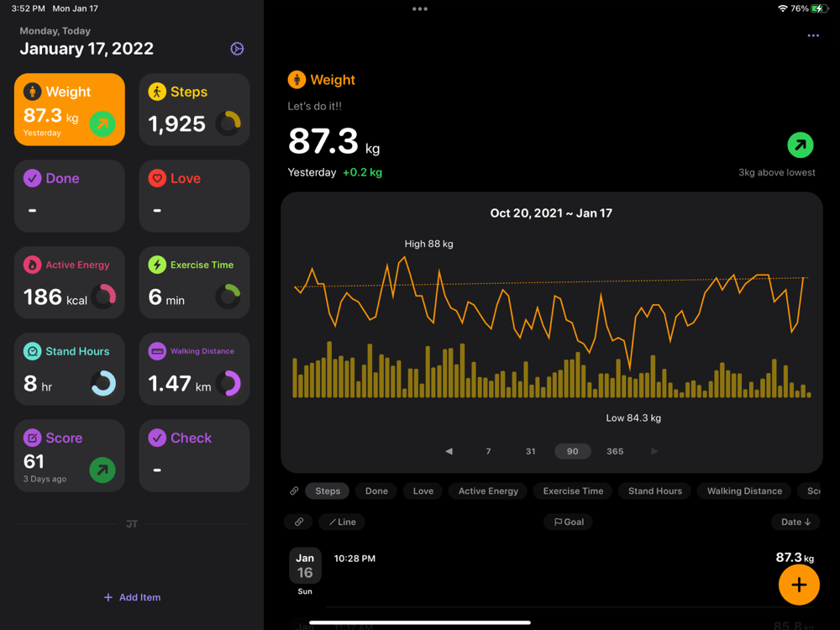
Task: Toggle the Exercise Time overlay chip
Action: 573,491
